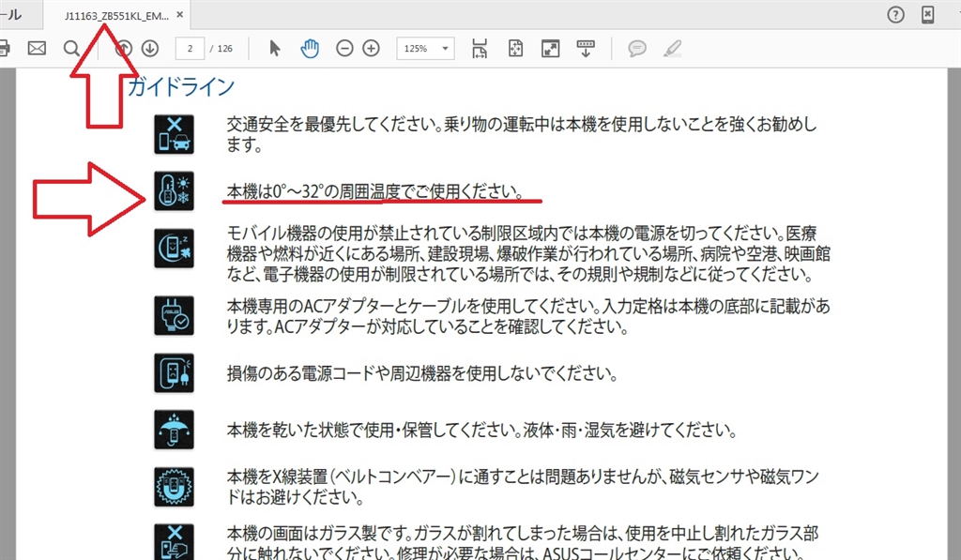961x560 pixels.
Task: Click the umbrella keep-dry icon
Action: (x=174, y=430)
